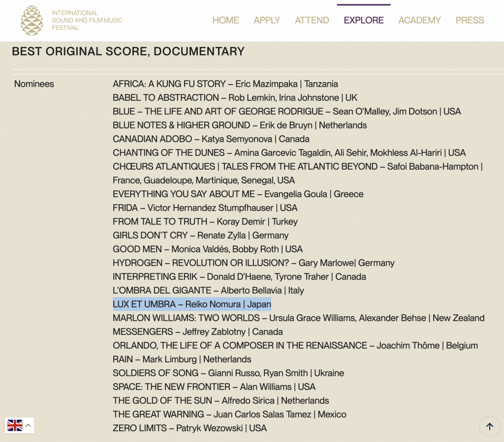Navigate to the PRESS section
This screenshot has width=504, height=442.
(470, 20)
